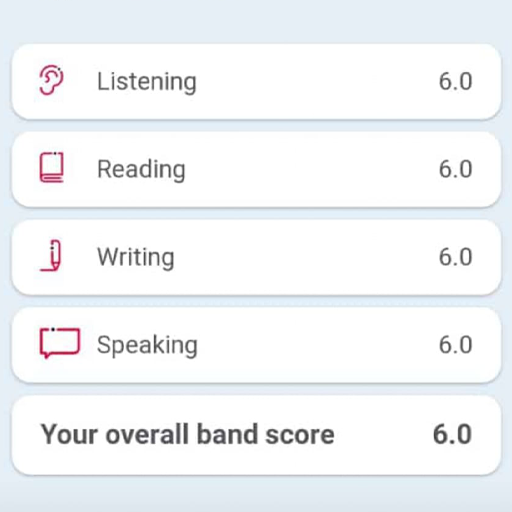The image size is (512, 512).
Task: Click the Speaking 6.0 score value
Action: click(455, 345)
